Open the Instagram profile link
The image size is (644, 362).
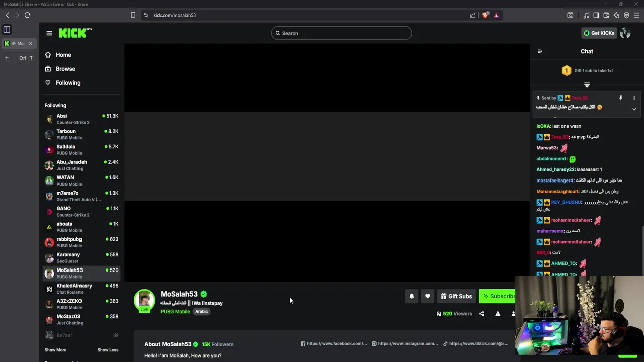point(405,344)
